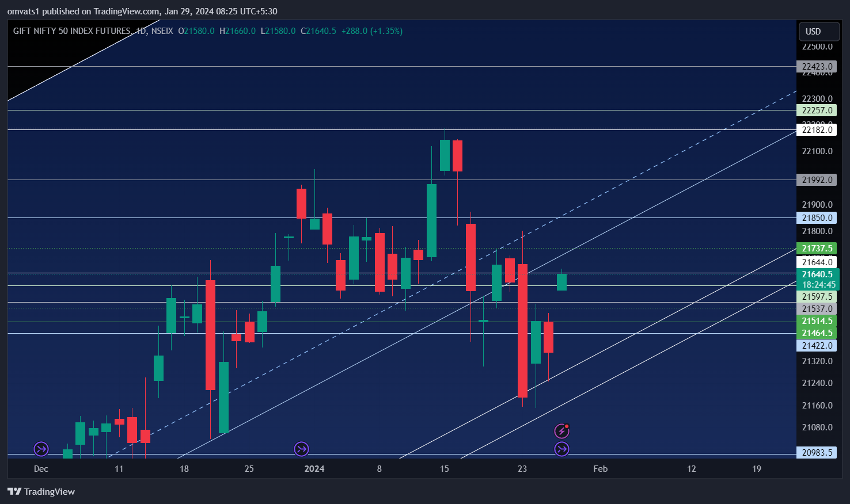The width and height of the screenshot is (850, 504).
Task: Open the USD currency selector
Action: [819, 32]
